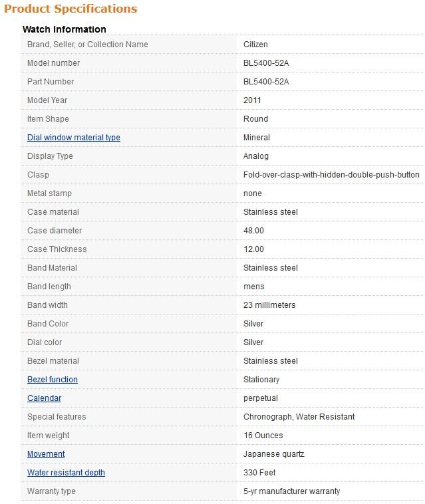Click the Part Number label

[51, 82]
